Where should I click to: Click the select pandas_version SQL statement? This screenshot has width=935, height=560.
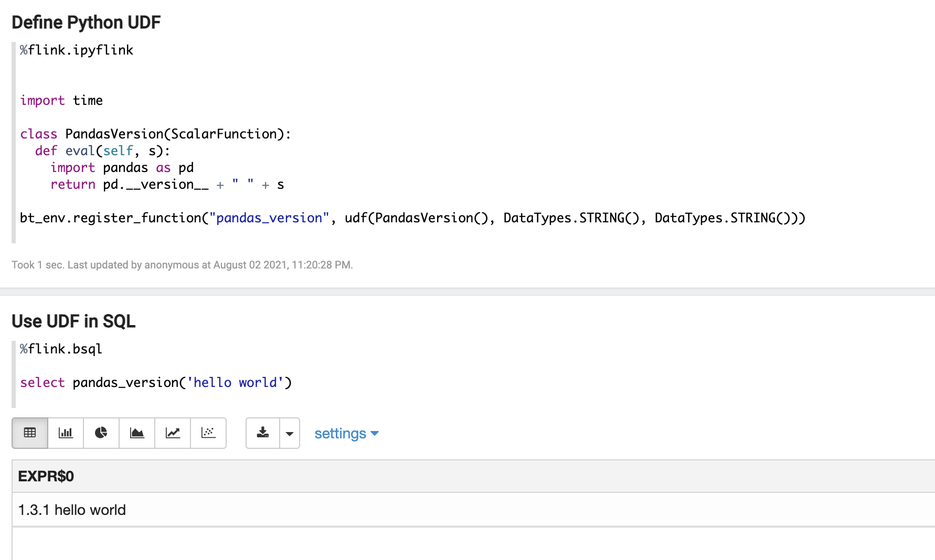(156, 383)
